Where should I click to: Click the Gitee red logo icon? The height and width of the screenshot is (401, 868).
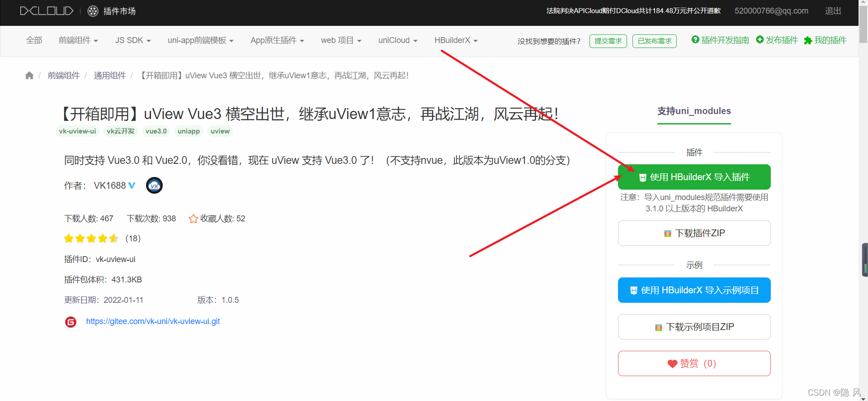(x=71, y=322)
